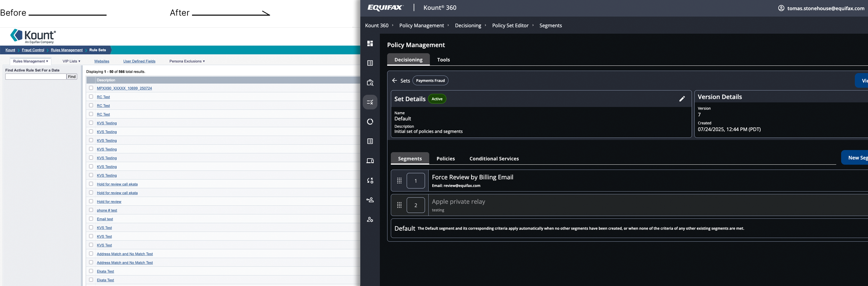Click Fraud Control in the old breadcrumb

tap(33, 50)
